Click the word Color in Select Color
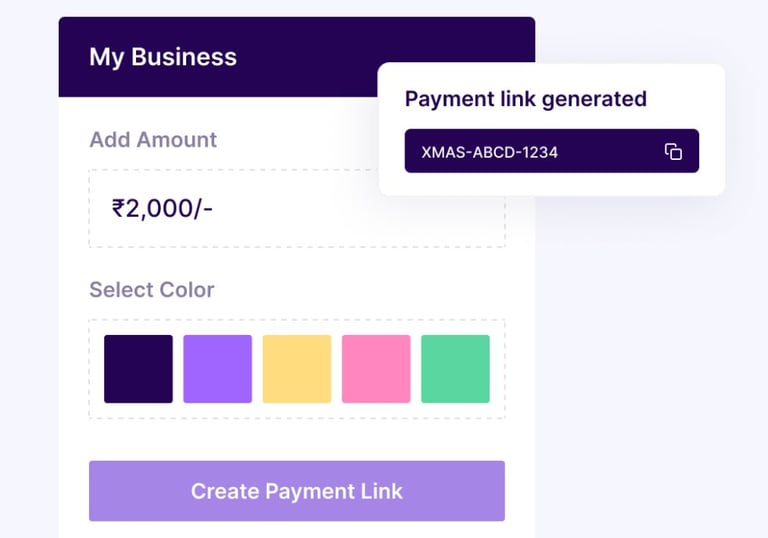 [187, 290]
